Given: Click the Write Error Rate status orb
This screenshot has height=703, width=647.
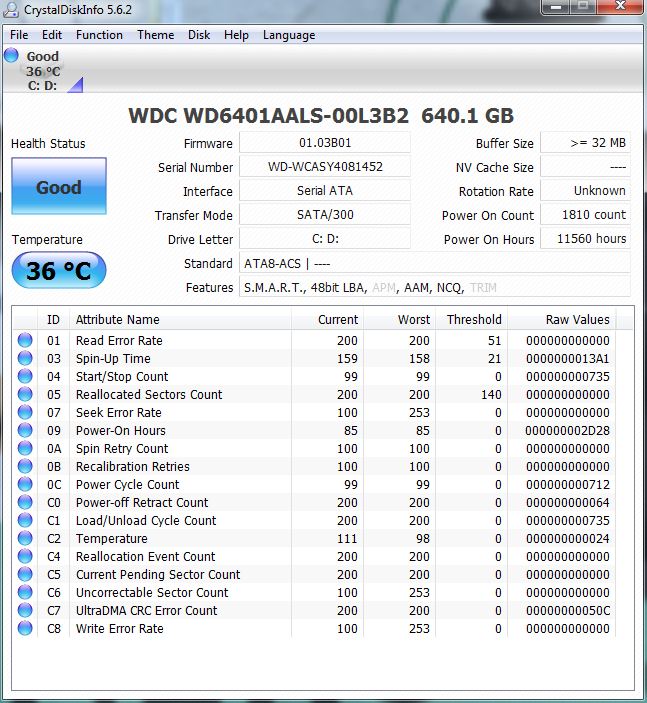Looking at the screenshot, I should (x=25, y=628).
